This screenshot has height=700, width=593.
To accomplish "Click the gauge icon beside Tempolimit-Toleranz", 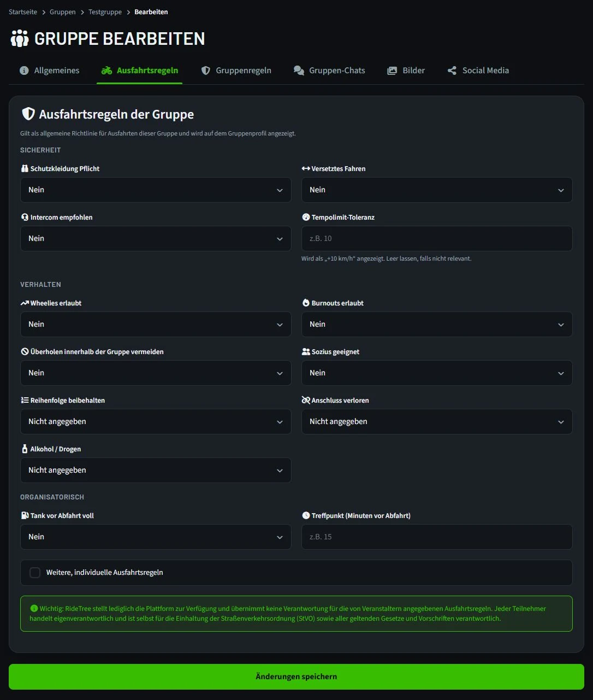I will point(306,217).
